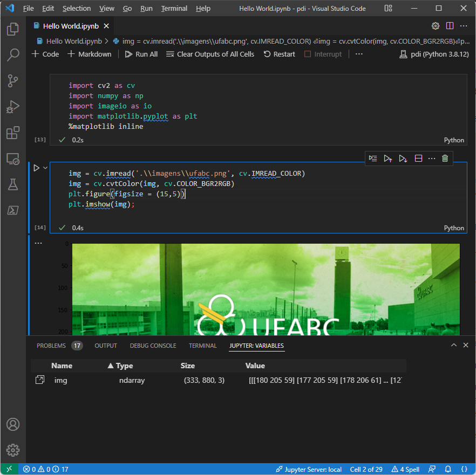Delete the selected cell
The image size is (476, 475).
(x=445, y=159)
